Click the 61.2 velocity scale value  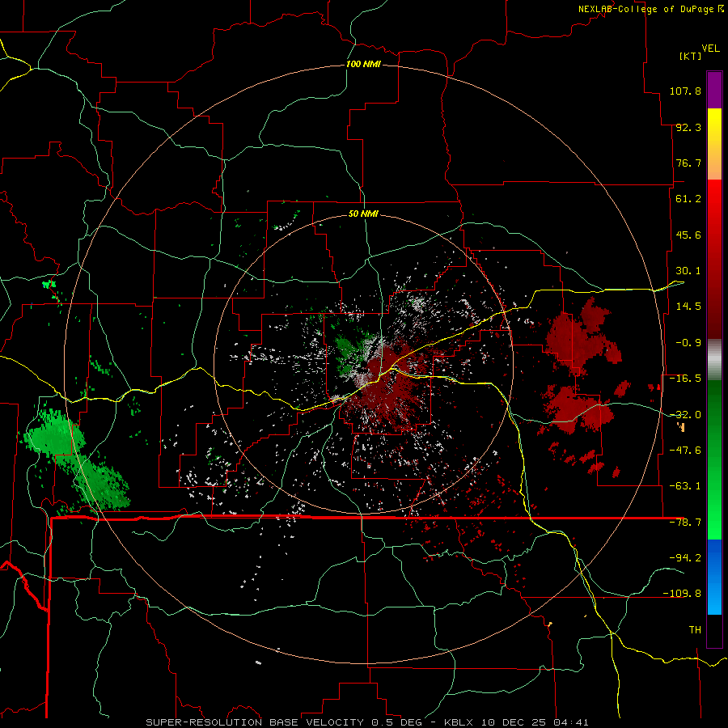tap(688, 199)
